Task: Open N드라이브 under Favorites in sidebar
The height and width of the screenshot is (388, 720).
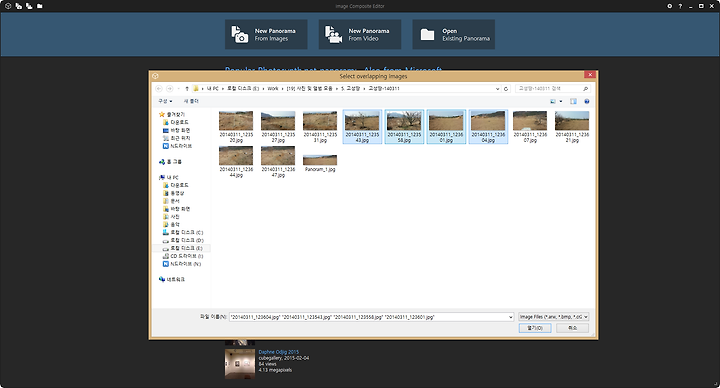Action: (x=177, y=146)
